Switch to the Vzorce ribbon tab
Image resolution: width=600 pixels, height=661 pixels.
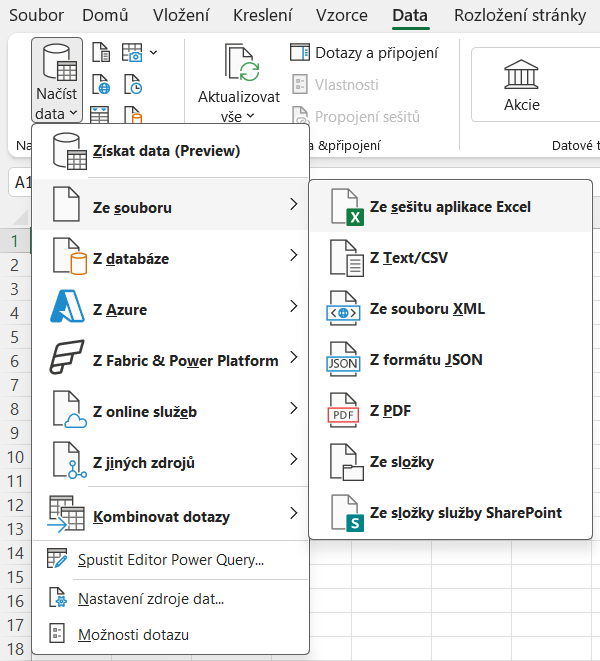[x=341, y=16]
